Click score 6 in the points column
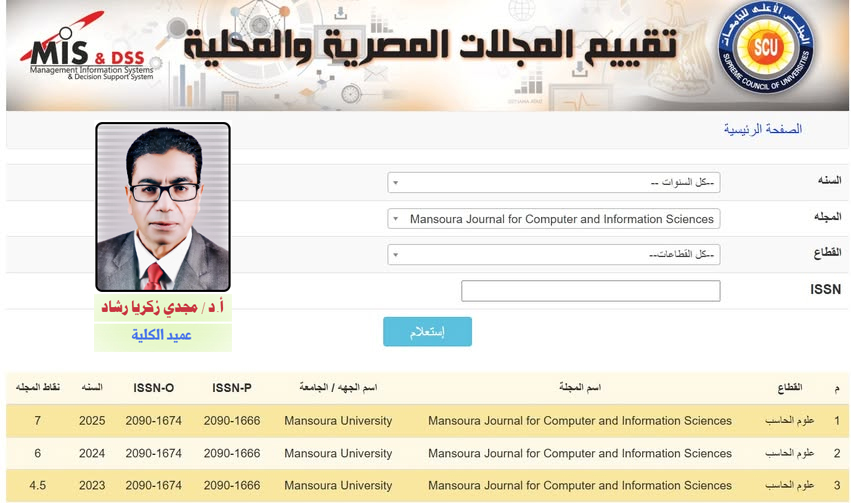 pyautogui.click(x=37, y=453)
